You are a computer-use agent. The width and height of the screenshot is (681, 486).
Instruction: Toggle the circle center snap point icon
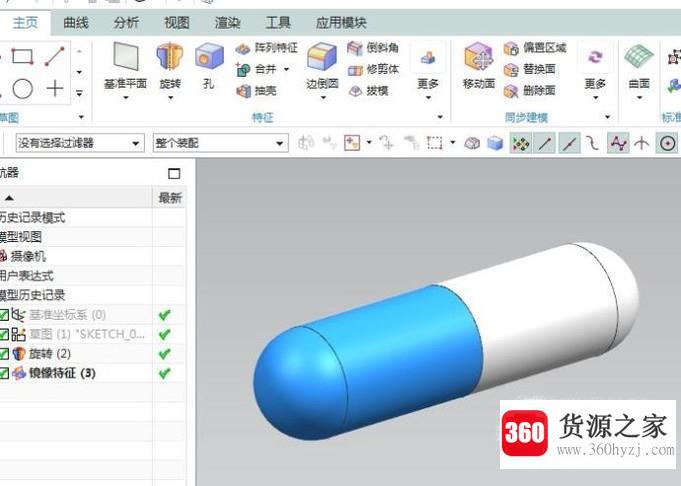(668, 143)
